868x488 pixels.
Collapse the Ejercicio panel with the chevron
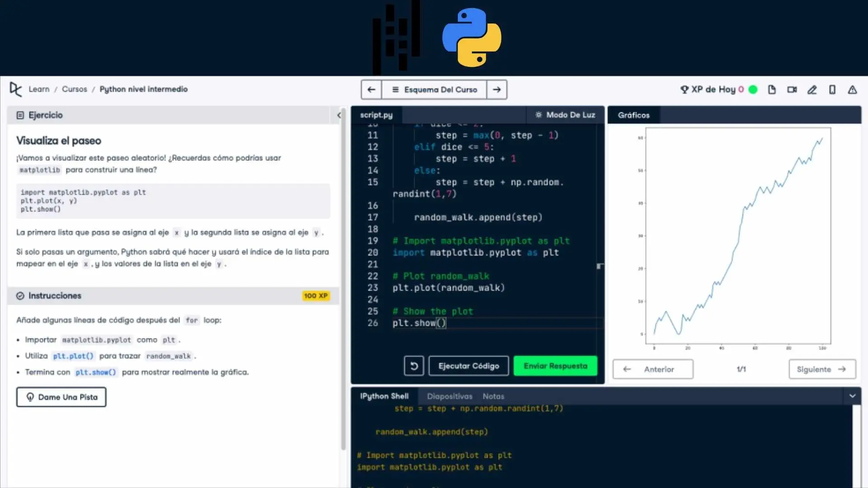coord(340,116)
